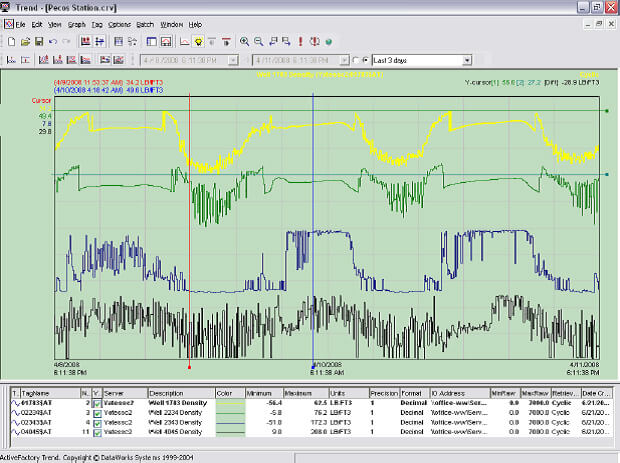This screenshot has height=463, width=620.
Task: Click last chart icon on second toolbar
Action: coord(118,60)
